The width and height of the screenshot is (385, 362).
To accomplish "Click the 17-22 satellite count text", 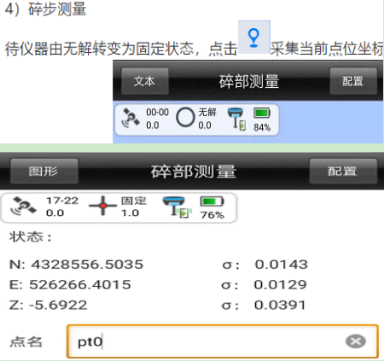I will tap(62, 201).
